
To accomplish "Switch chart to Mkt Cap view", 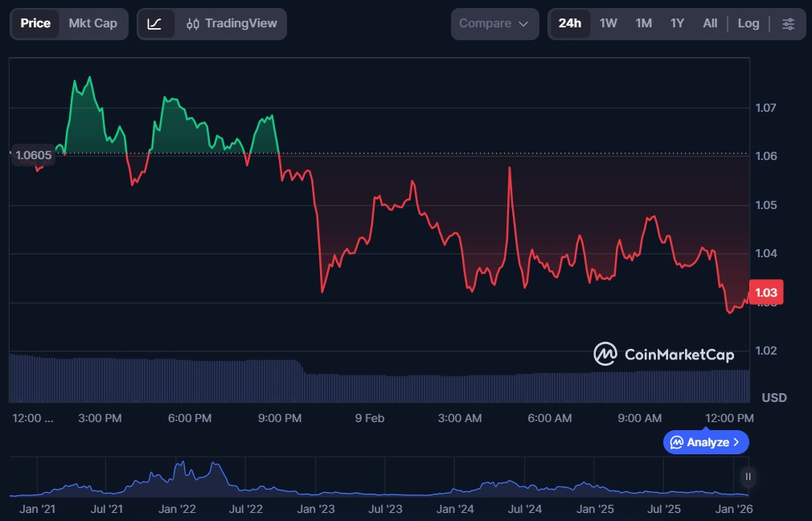I will click(92, 23).
